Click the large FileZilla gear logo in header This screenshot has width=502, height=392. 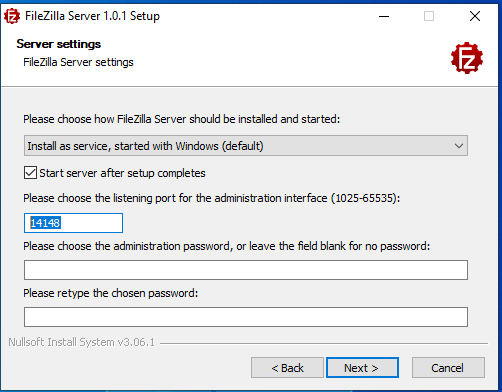467,58
